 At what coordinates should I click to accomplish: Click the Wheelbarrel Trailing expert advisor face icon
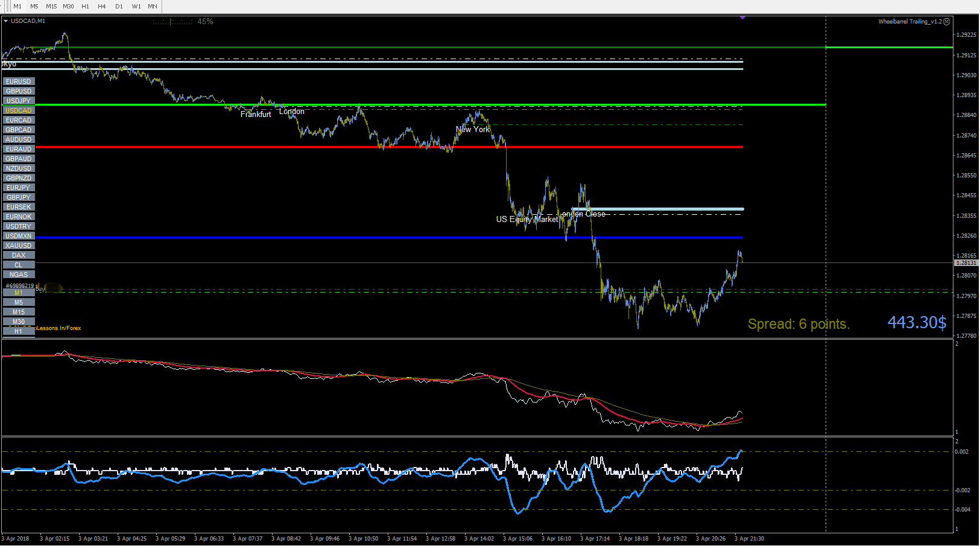point(947,22)
